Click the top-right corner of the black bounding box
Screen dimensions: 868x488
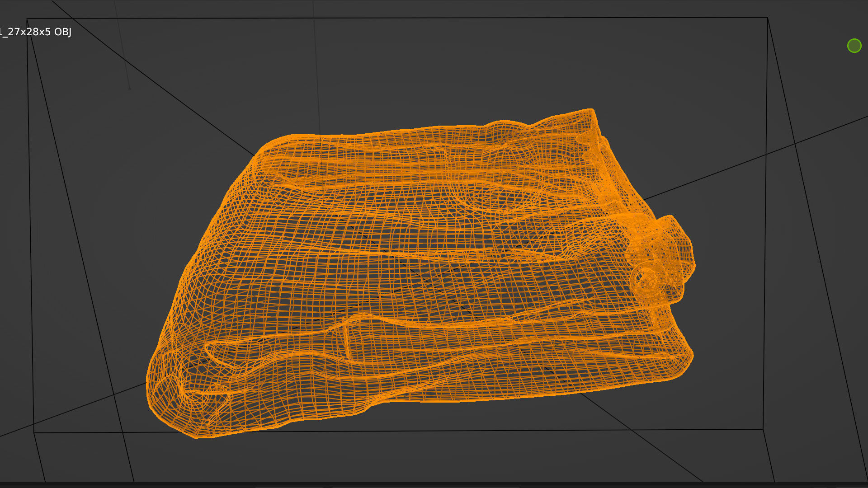click(x=767, y=18)
